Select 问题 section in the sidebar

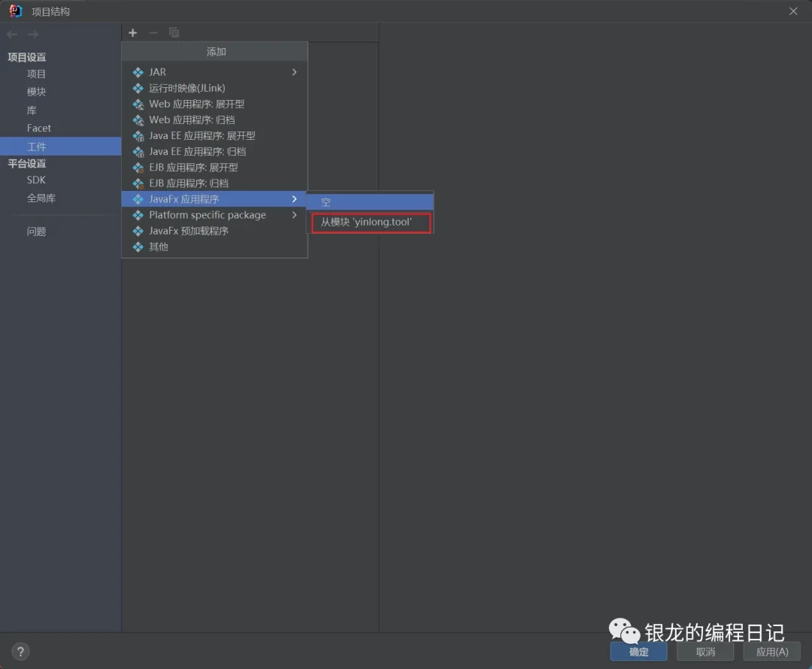(36, 231)
